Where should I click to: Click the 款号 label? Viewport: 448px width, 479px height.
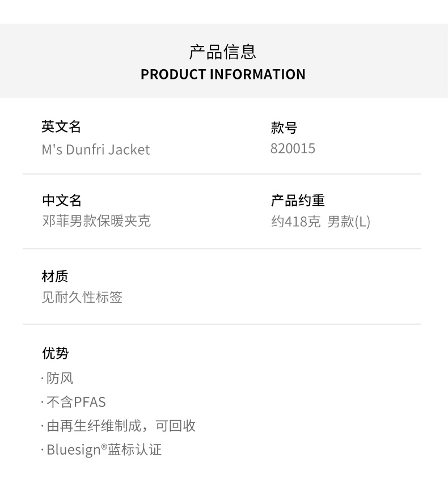(x=284, y=128)
